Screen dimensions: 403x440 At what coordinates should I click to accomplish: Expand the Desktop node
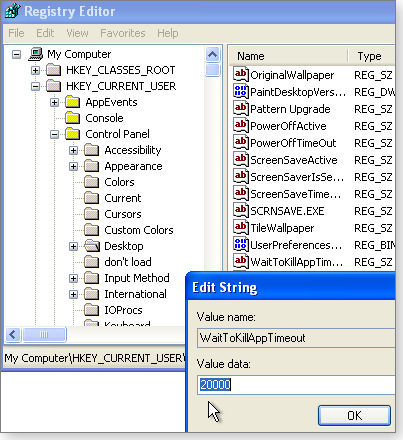[73, 246]
